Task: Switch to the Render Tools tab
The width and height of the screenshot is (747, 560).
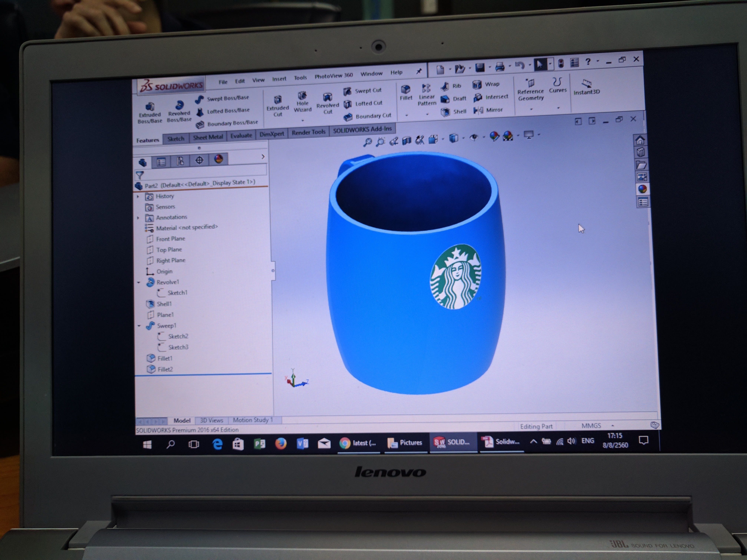Action: tap(308, 133)
